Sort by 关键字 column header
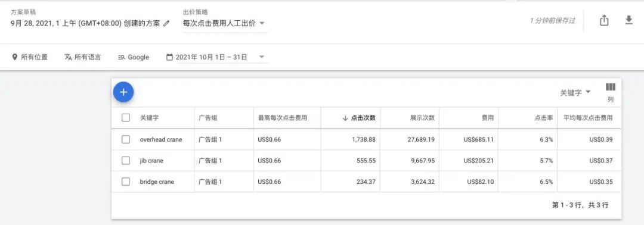Viewport: 644px width, 225px height. pyautogui.click(x=149, y=118)
